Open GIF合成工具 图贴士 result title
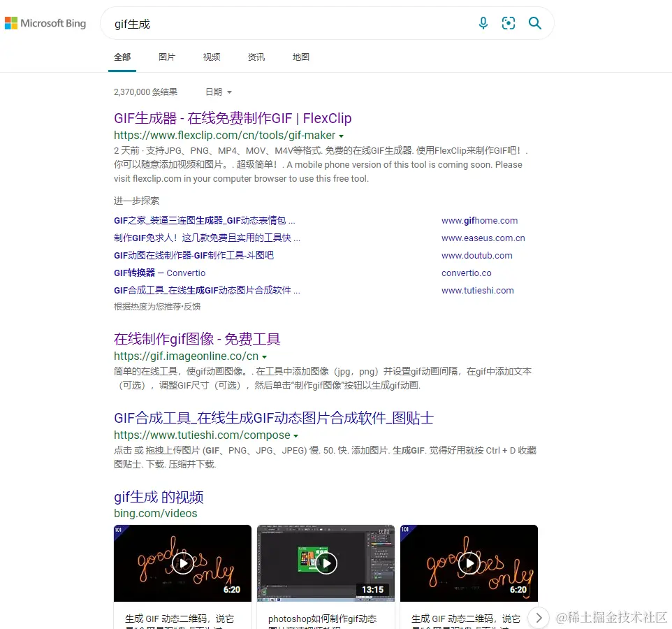Viewport: 672px width, 629px height. [x=274, y=418]
